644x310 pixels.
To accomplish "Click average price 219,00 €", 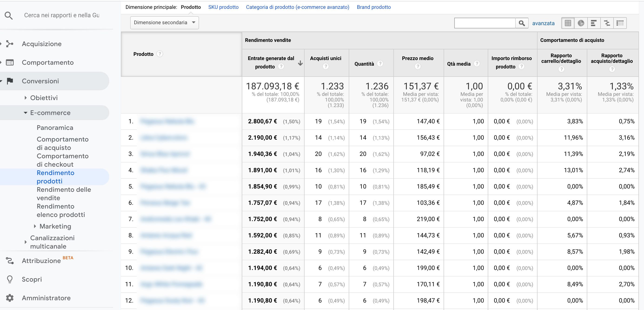I will [428, 219].
